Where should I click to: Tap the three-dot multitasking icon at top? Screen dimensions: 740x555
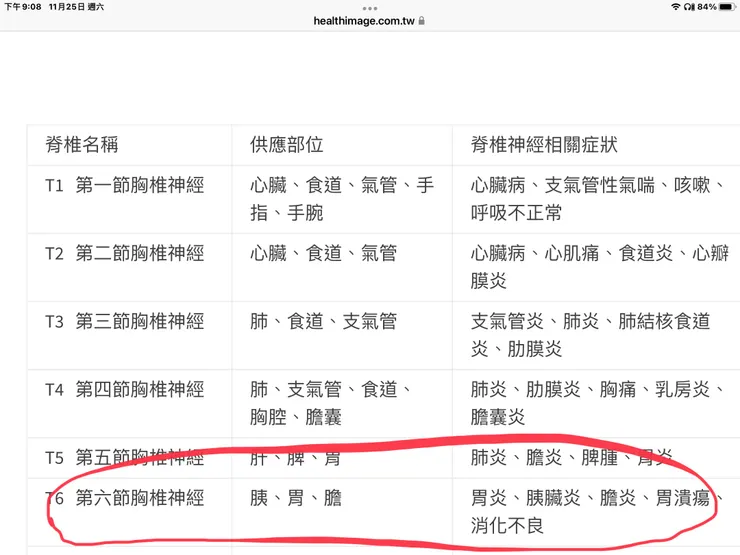370,8
